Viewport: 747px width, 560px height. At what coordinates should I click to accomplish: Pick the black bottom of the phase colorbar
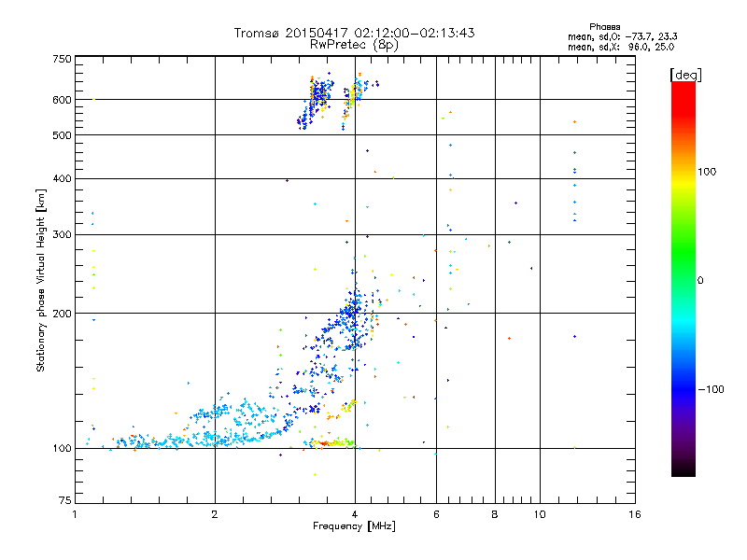coord(684,469)
